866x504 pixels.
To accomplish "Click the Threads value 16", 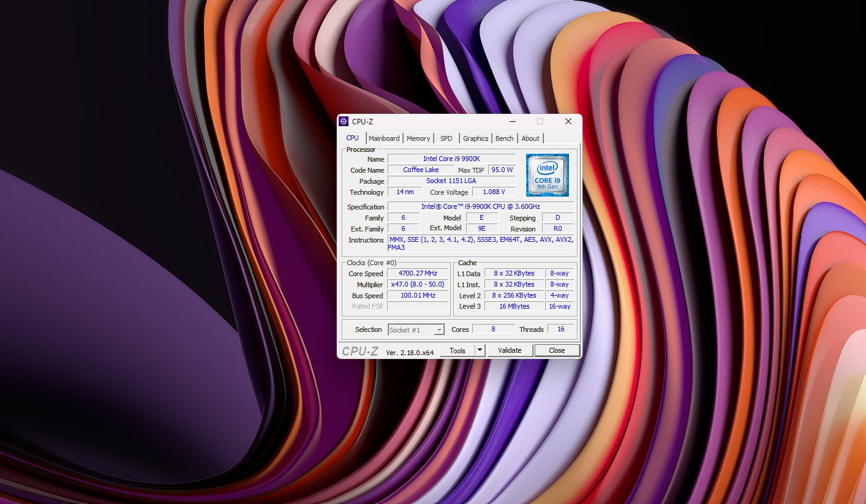I will click(x=560, y=329).
